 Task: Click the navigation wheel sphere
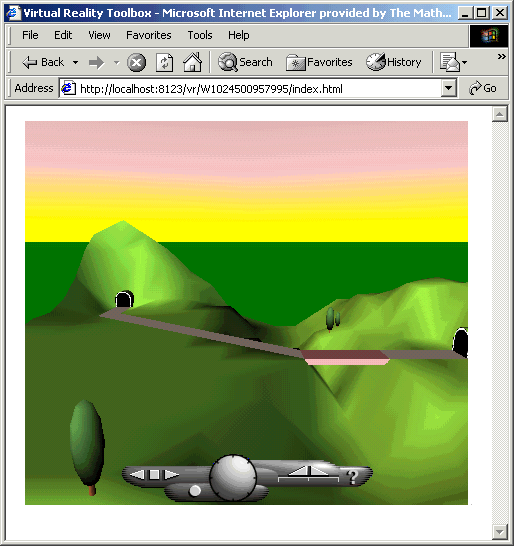click(x=233, y=477)
